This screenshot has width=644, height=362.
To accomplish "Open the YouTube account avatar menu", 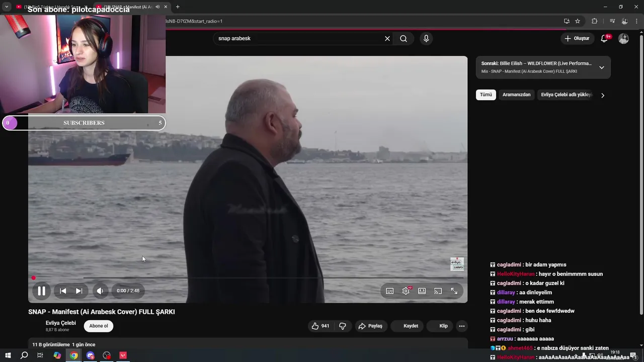I will (x=623, y=39).
